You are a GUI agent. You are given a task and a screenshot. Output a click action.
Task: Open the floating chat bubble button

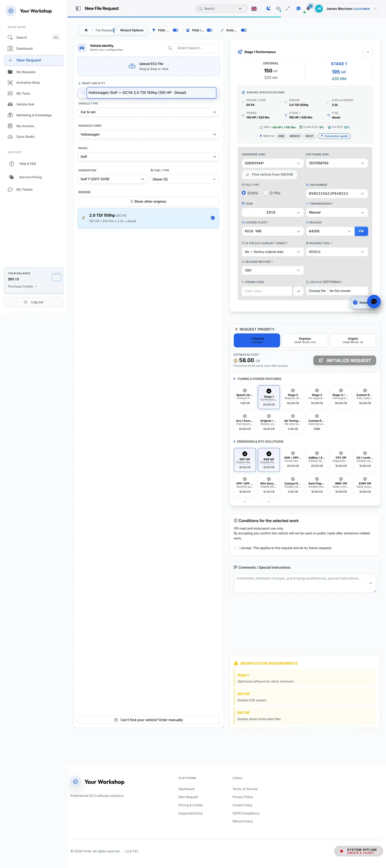[374, 302]
